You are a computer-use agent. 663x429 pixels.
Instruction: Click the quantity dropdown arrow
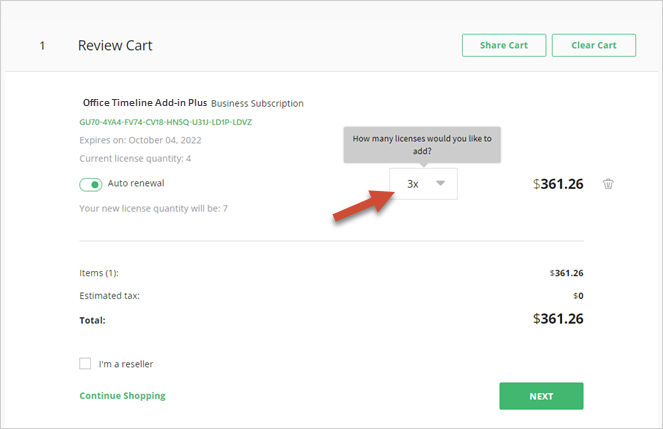tap(440, 184)
